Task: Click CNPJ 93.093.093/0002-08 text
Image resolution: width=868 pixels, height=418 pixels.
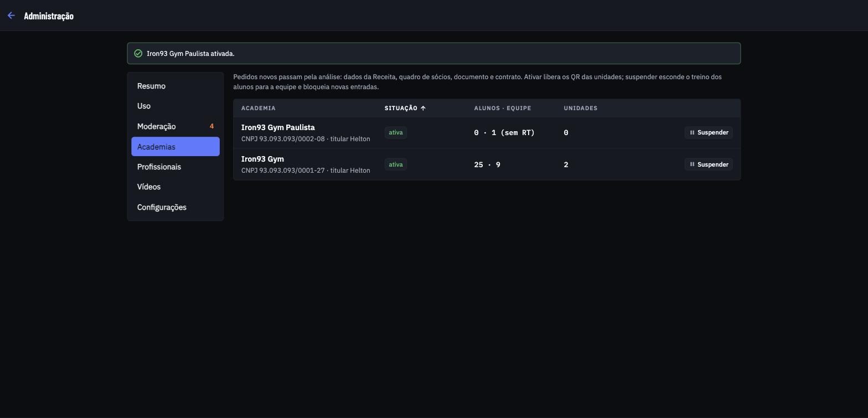Action: [283, 139]
